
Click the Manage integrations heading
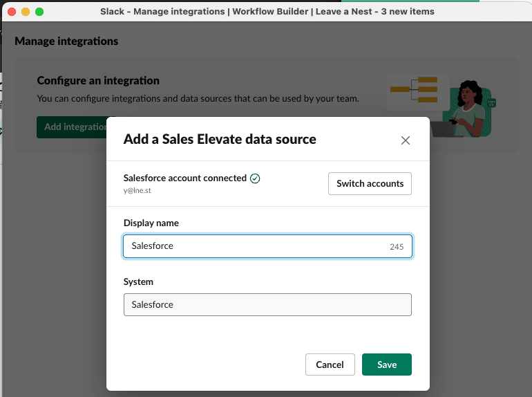pyautogui.click(x=66, y=41)
